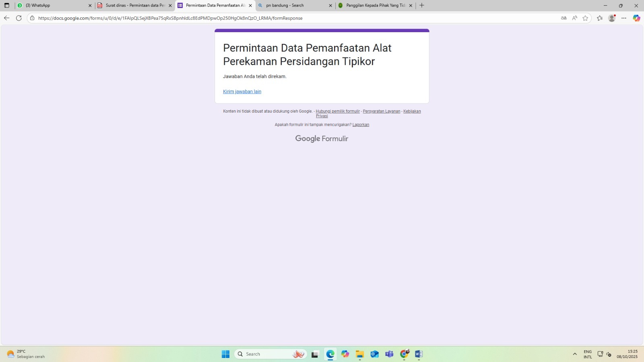Click the browser back arrow button
This screenshot has height=362, width=644.
coord(6,18)
